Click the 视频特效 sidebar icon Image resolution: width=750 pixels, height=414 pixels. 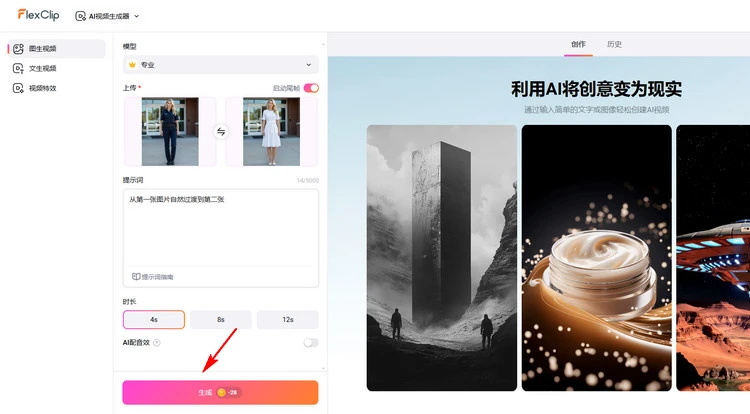(x=18, y=88)
